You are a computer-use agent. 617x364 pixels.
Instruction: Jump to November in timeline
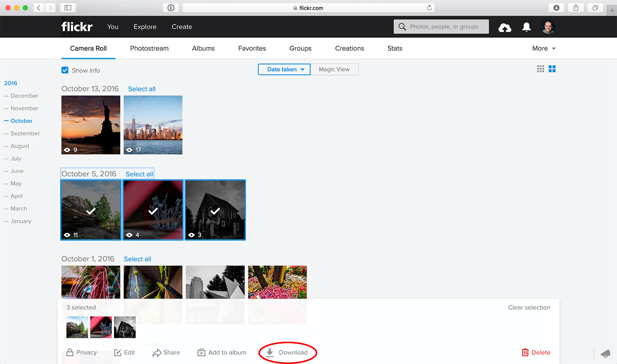coord(24,108)
